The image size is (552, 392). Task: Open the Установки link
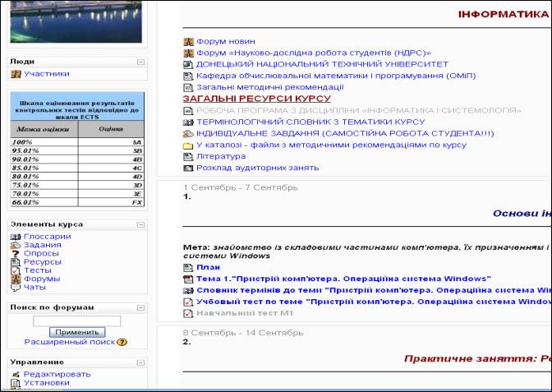click(x=47, y=383)
